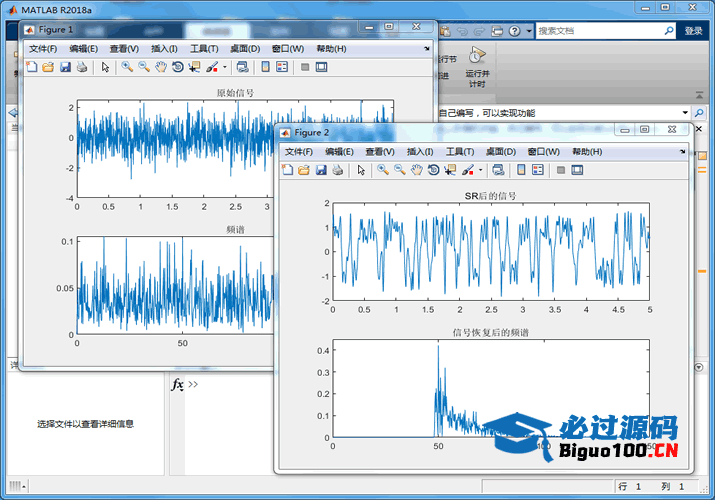Open 帮助(H) menu in Figure 2

click(587, 152)
